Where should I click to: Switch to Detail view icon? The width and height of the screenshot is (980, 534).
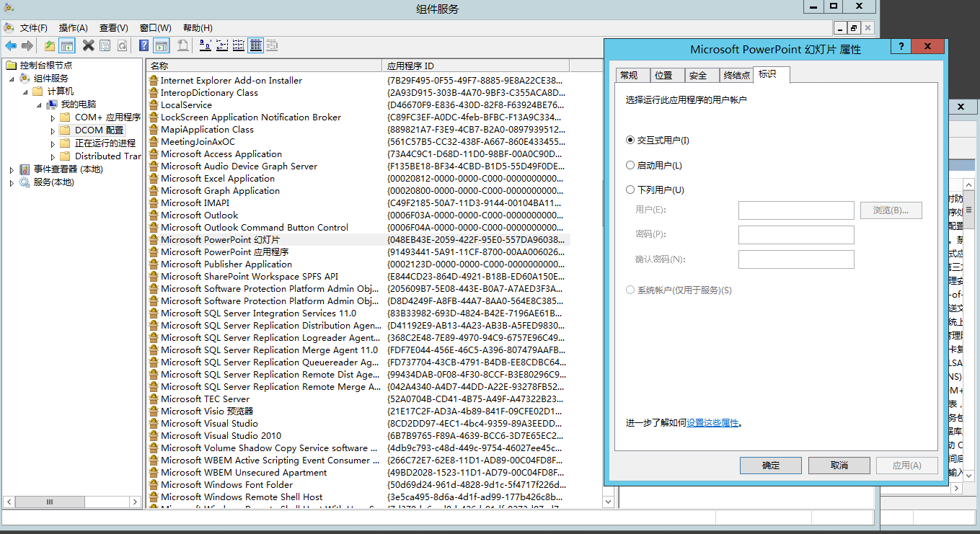255,46
